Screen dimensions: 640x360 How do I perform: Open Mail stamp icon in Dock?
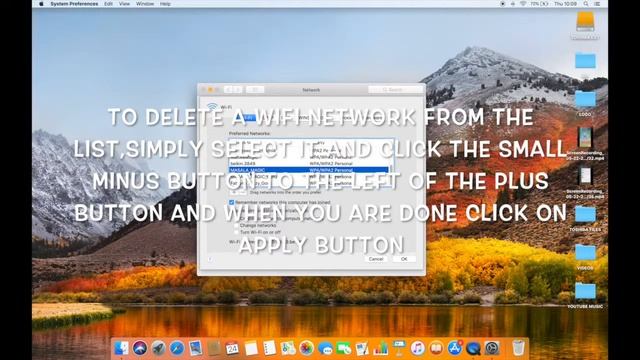tap(195, 348)
